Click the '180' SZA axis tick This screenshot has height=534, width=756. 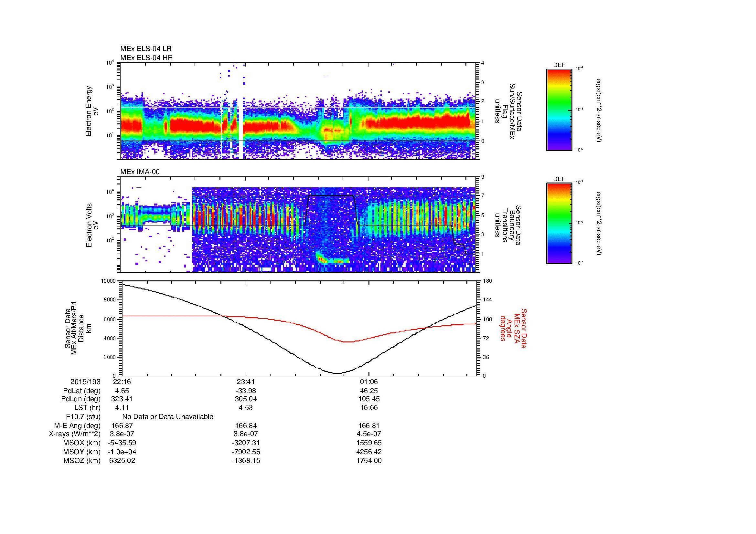pyautogui.click(x=487, y=281)
